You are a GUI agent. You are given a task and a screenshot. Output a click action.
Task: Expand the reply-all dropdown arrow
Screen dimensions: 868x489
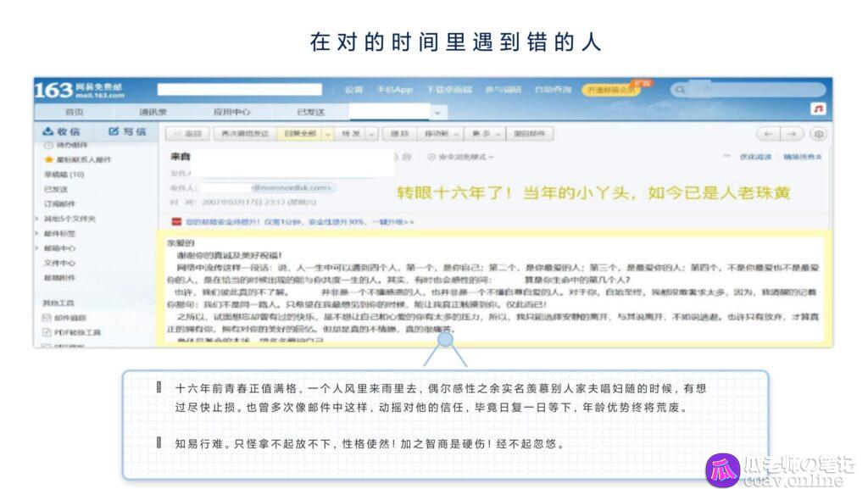pyautogui.click(x=328, y=134)
